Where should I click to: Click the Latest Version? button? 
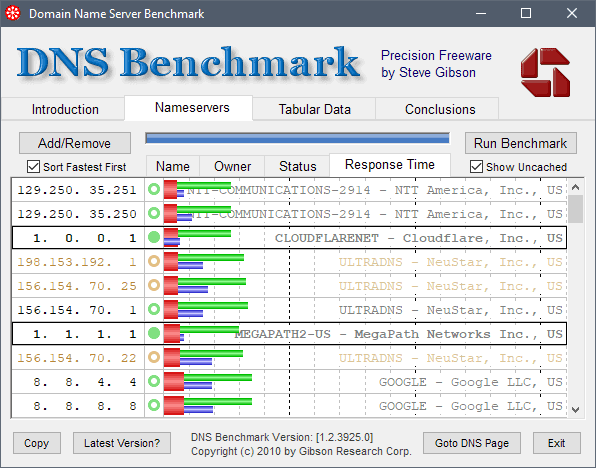click(122, 443)
